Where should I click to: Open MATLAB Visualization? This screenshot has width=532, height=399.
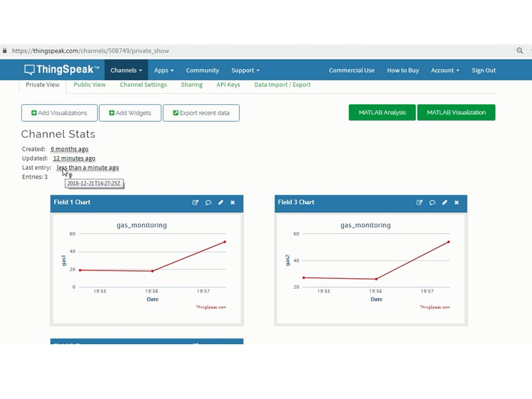point(456,112)
